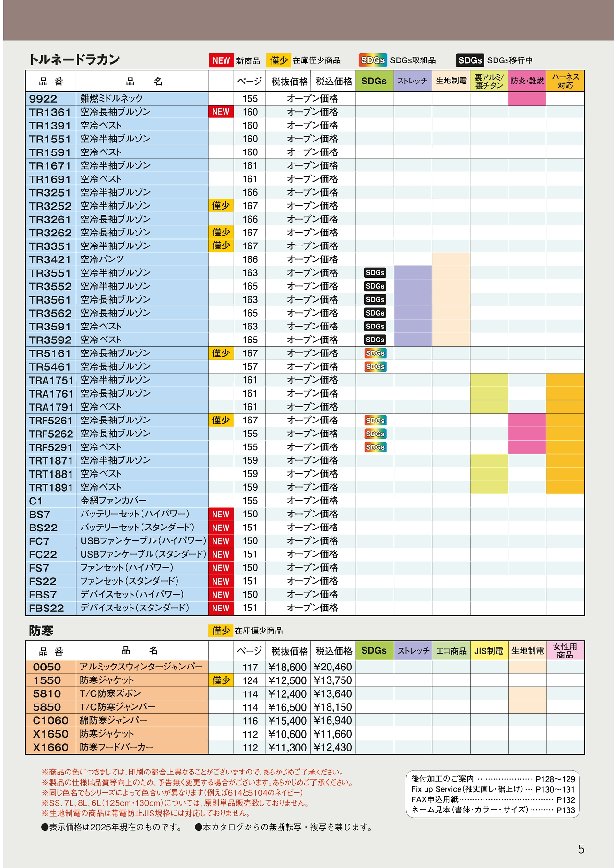The image size is (614, 868).
Task: Open the Fix up Service P130〜131 reference
Action: click(x=493, y=789)
